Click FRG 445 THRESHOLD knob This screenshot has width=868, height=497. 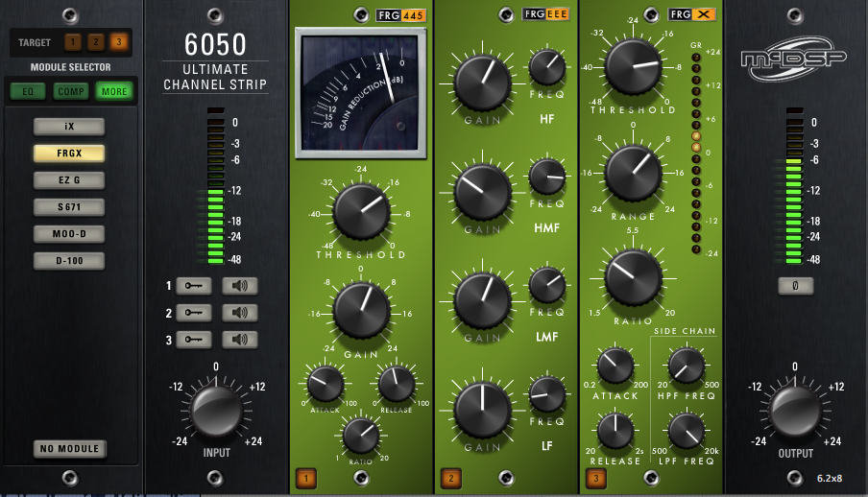click(x=361, y=211)
